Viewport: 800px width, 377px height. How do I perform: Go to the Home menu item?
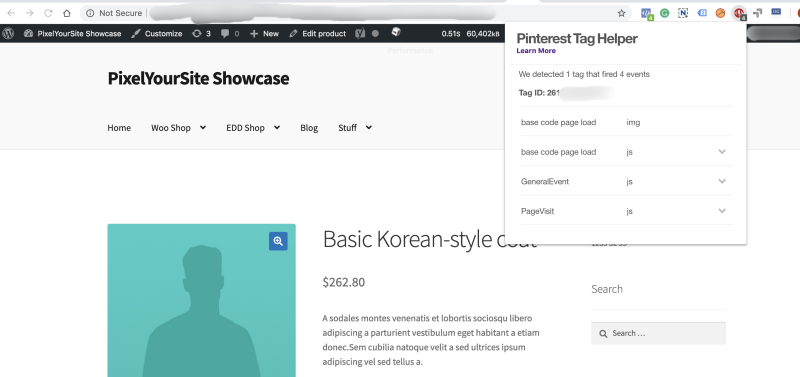pos(119,128)
